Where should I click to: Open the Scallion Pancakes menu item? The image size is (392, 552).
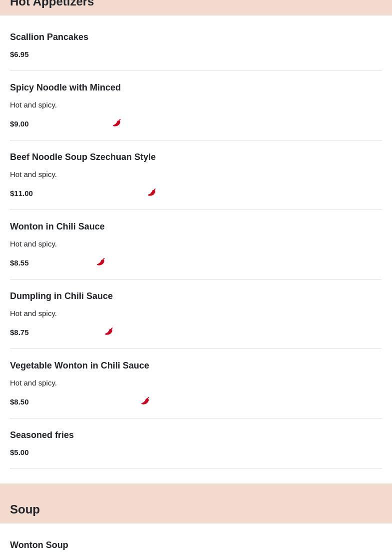click(49, 37)
